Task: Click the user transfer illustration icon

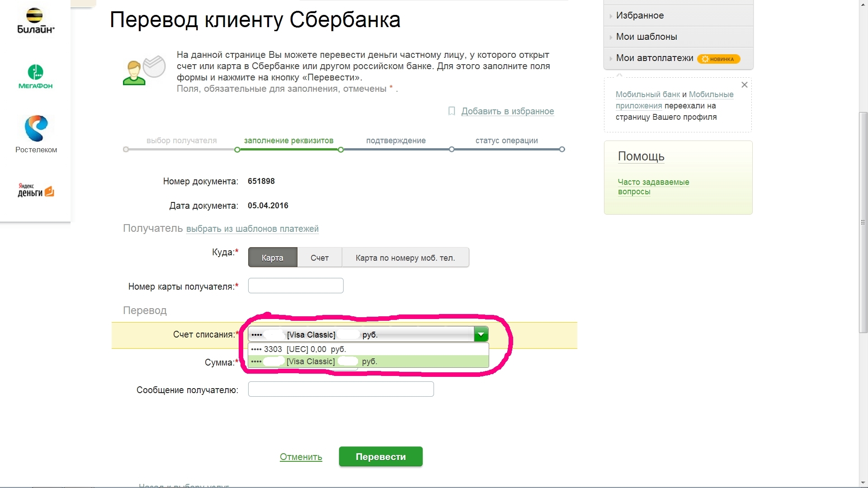Action: tap(144, 70)
